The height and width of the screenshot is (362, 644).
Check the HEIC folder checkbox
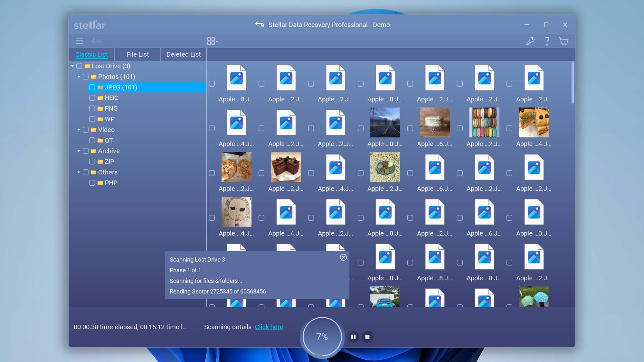coord(92,98)
